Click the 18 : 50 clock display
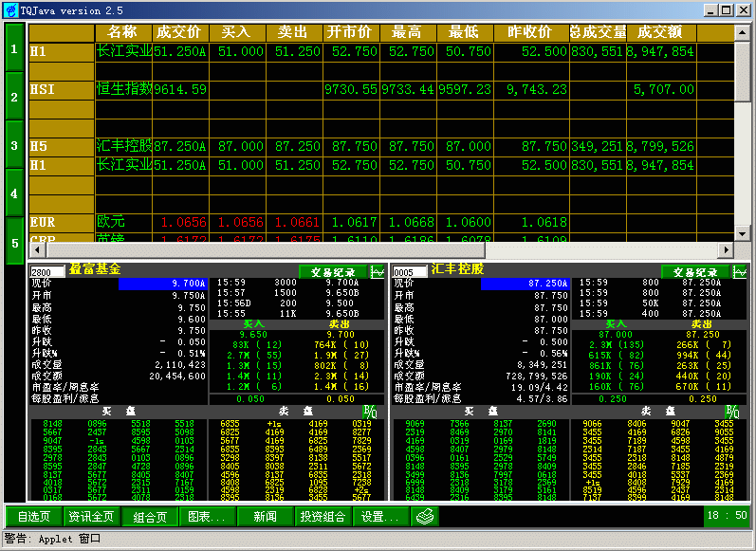 click(x=728, y=515)
